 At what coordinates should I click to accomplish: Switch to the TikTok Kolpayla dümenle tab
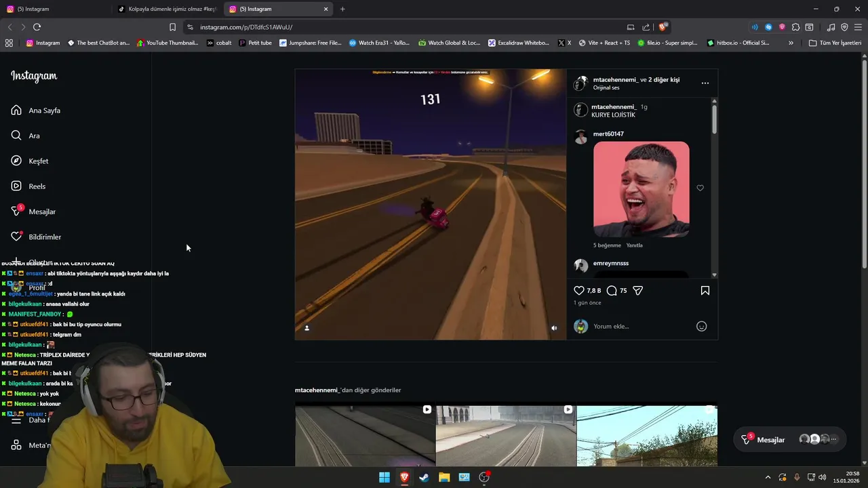point(167,9)
